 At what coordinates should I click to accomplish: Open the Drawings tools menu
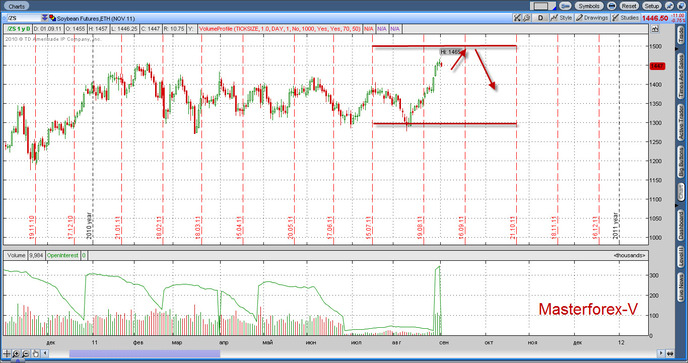(592, 18)
